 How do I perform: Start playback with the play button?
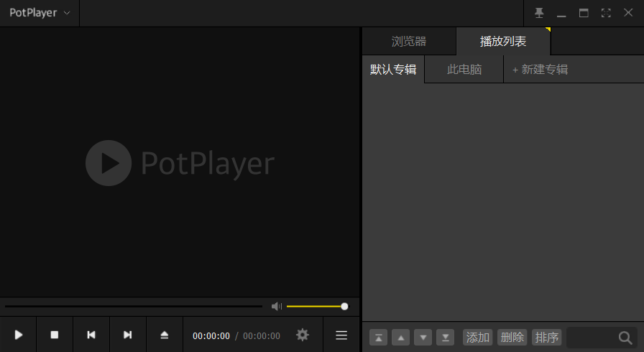click(18, 335)
